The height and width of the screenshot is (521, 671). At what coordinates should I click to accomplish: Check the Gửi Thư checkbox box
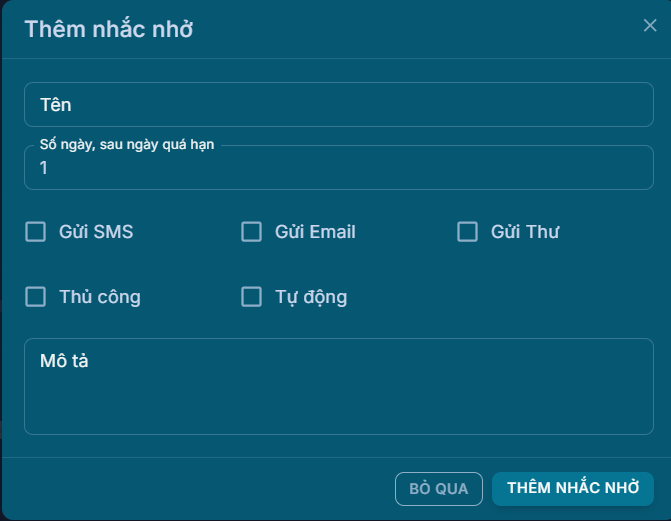468,232
